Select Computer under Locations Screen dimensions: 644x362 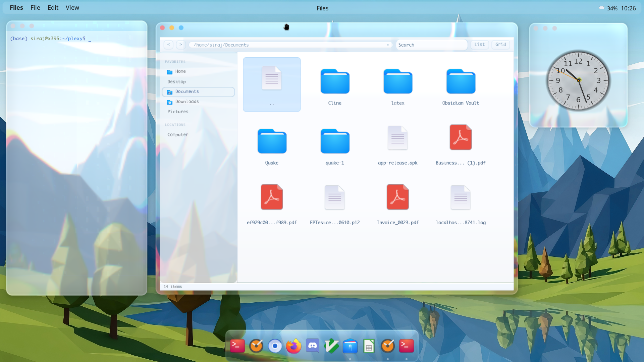[x=178, y=135]
